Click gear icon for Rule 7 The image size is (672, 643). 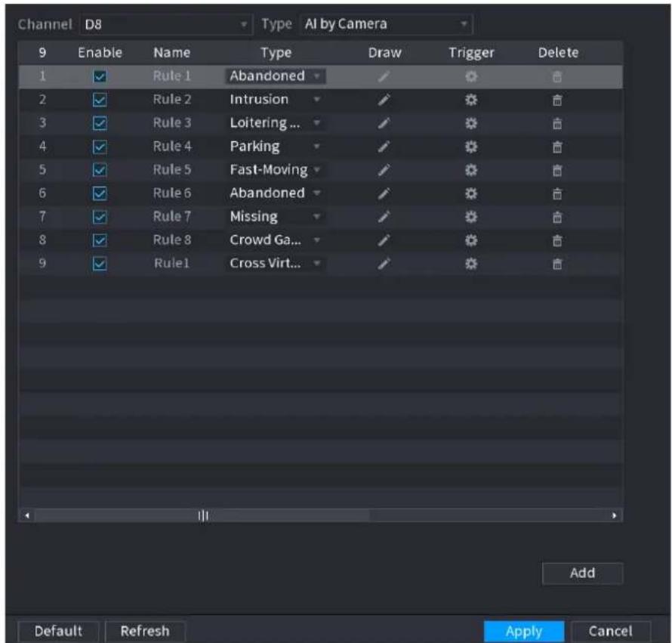click(x=471, y=217)
